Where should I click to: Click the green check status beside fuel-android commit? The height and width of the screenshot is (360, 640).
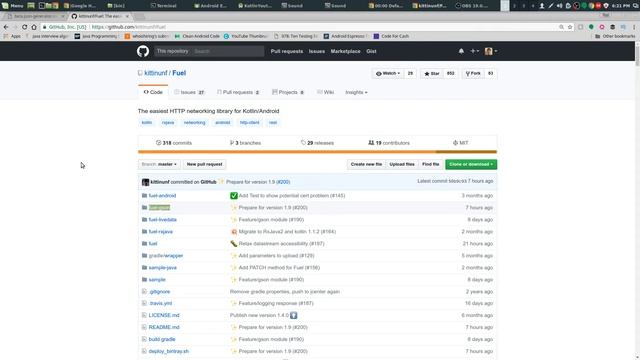pyautogui.click(x=234, y=196)
